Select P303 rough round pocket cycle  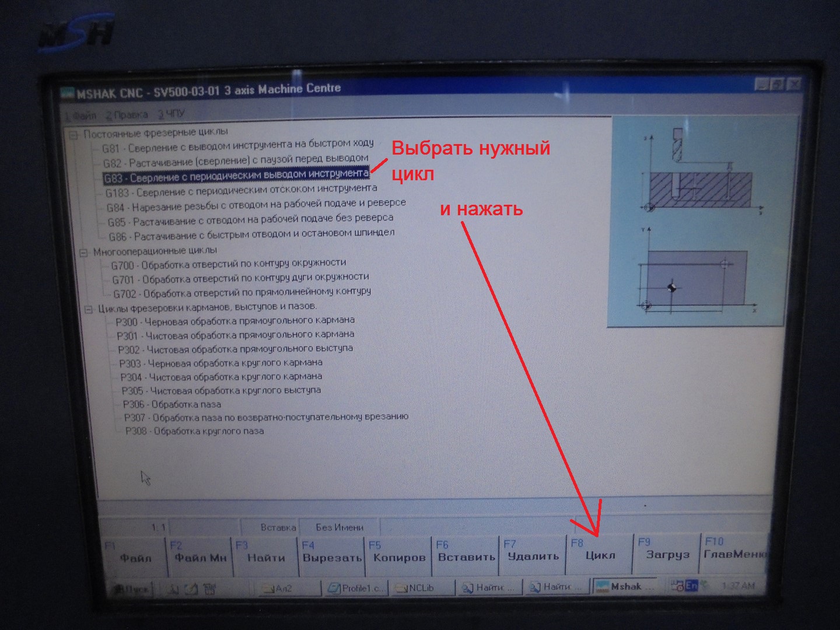pos(221,363)
